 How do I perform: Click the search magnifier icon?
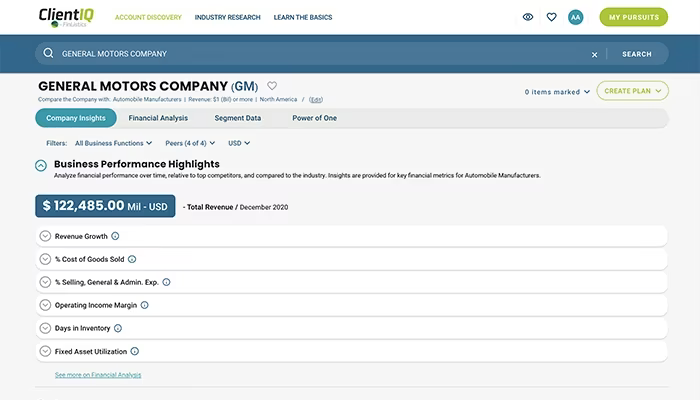(x=48, y=54)
